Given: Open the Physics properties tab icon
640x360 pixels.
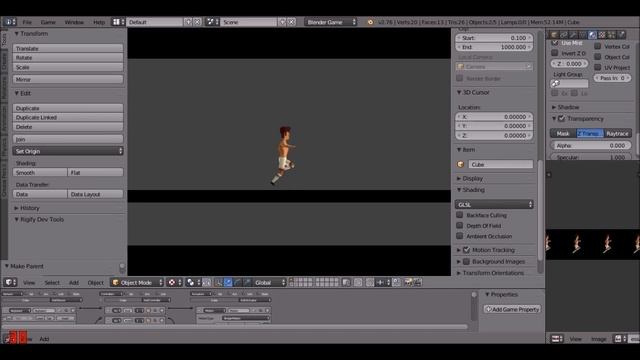Looking at the screenshot, I should pos(621,35).
